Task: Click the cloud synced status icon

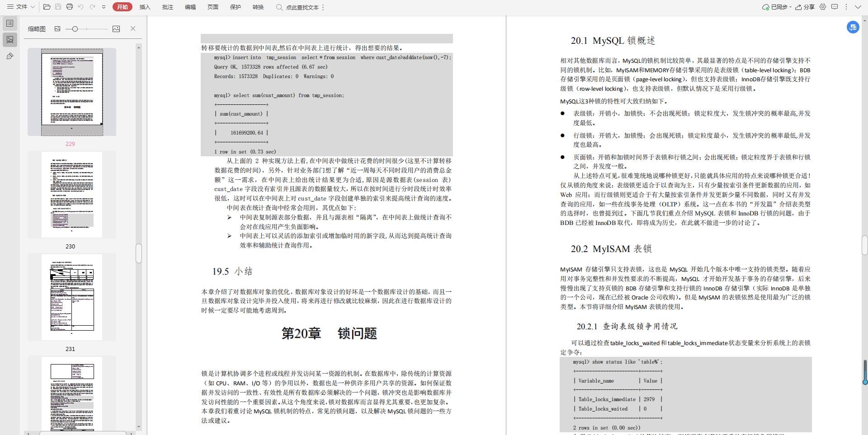Action: coord(766,7)
